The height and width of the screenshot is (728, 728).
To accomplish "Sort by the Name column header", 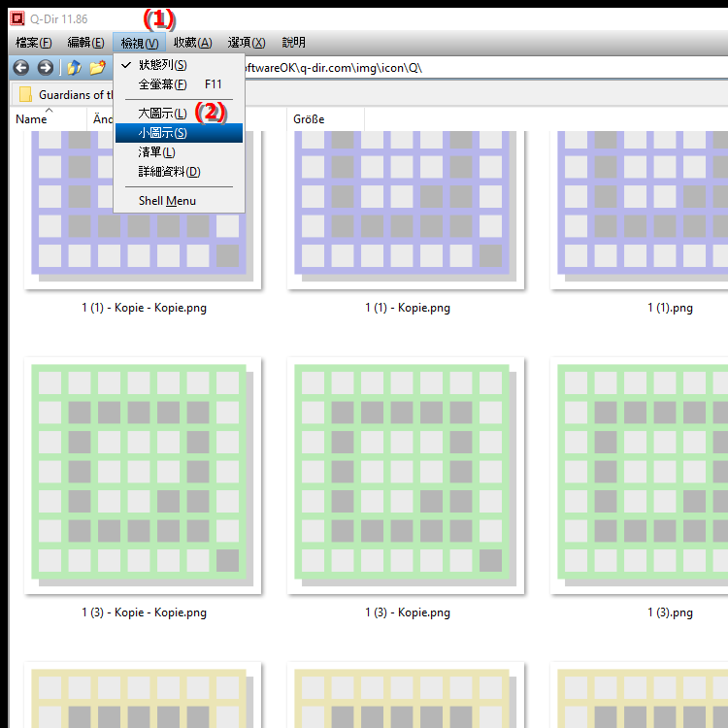I will (49, 118).
